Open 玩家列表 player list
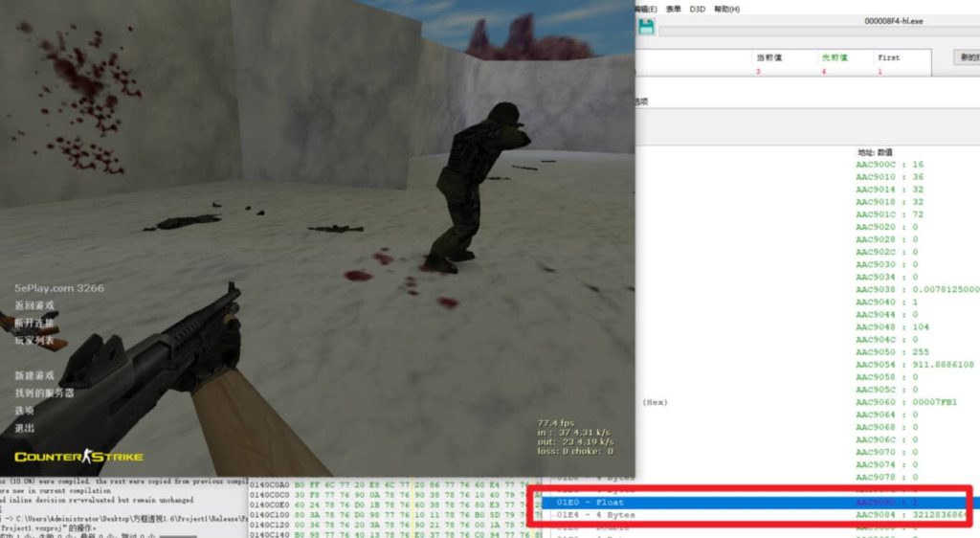Screen dimensions: 980x538 pyautogui.click(x=33, y=341)
